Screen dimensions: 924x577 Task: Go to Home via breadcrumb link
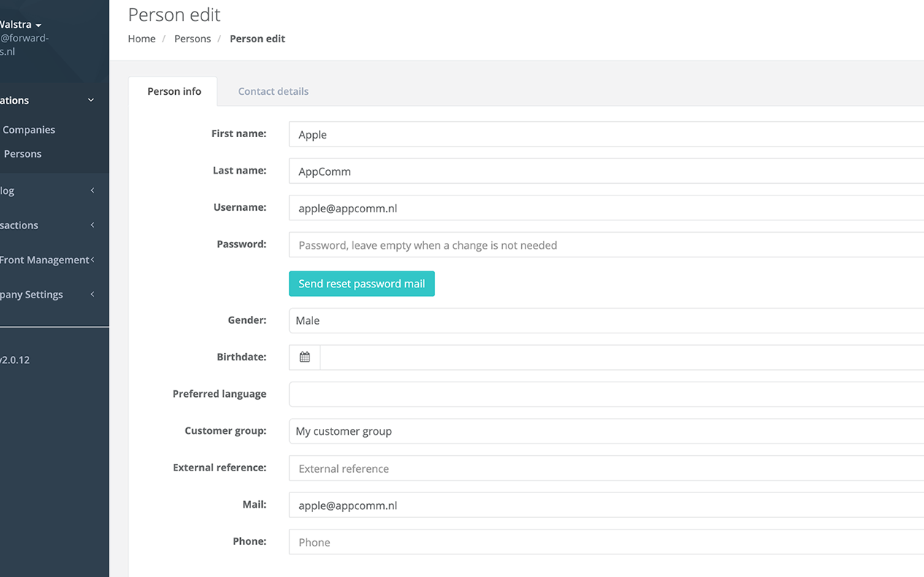point(142,39)
